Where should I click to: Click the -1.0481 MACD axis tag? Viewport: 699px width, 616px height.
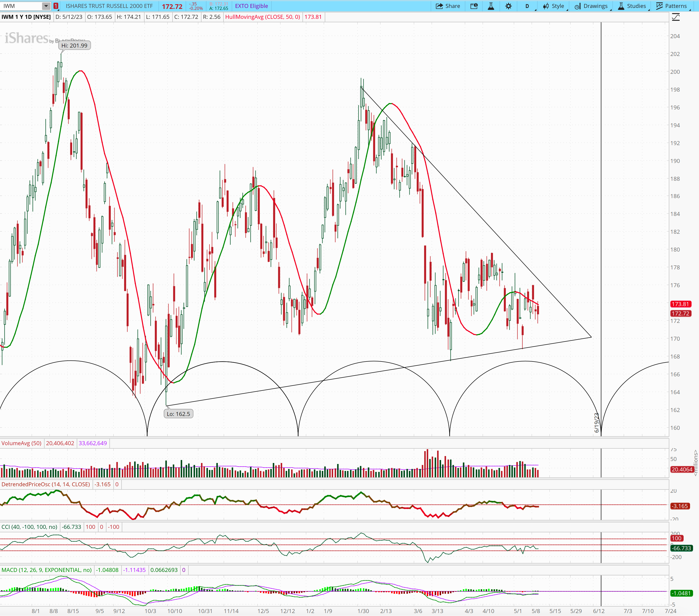coord(681,593)
